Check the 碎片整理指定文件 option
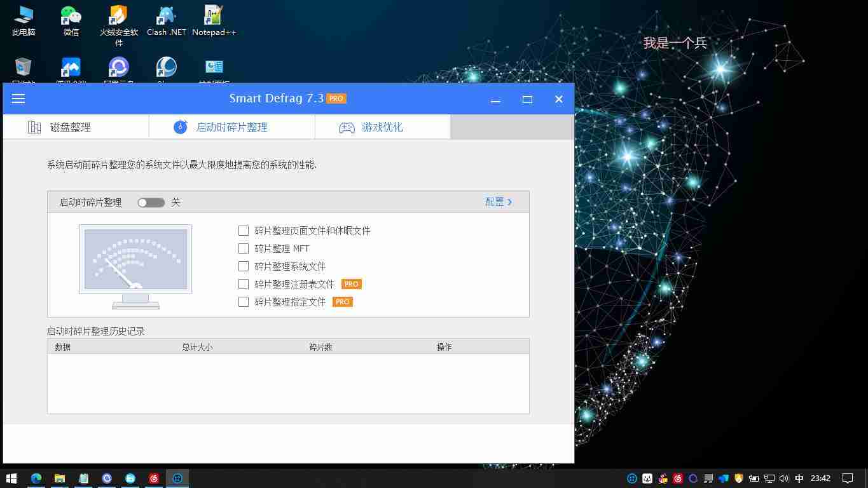The width and height of the screenshot is (868, 488). pyautogui.click(x=244, y=302)
